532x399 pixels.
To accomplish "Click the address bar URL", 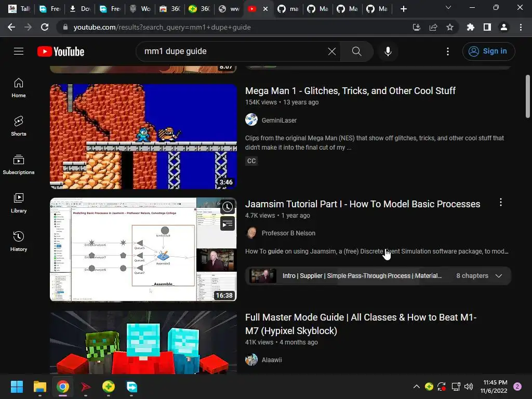I will point(162,27).
